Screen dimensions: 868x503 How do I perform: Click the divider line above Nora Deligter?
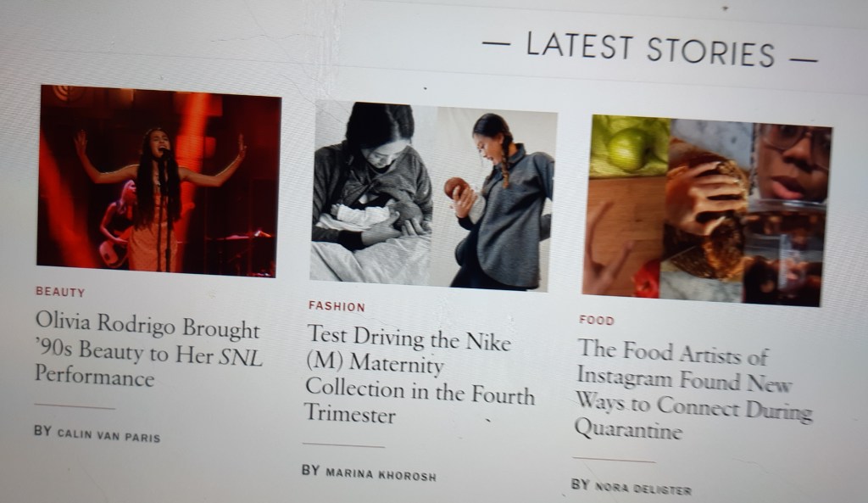click(614, 459)
